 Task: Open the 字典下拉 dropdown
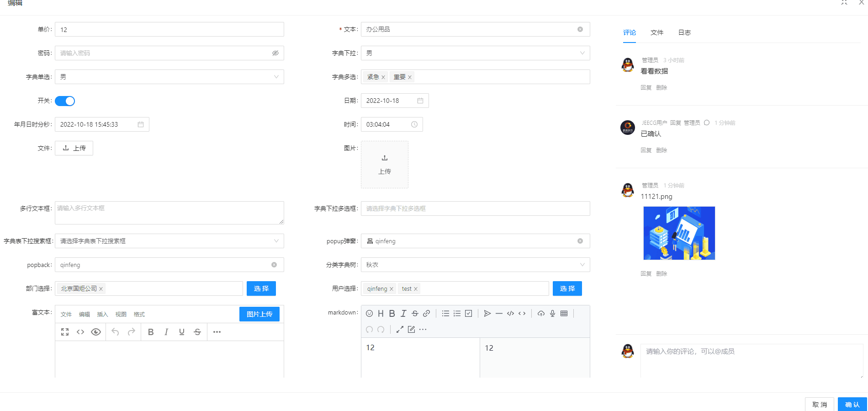476,53
